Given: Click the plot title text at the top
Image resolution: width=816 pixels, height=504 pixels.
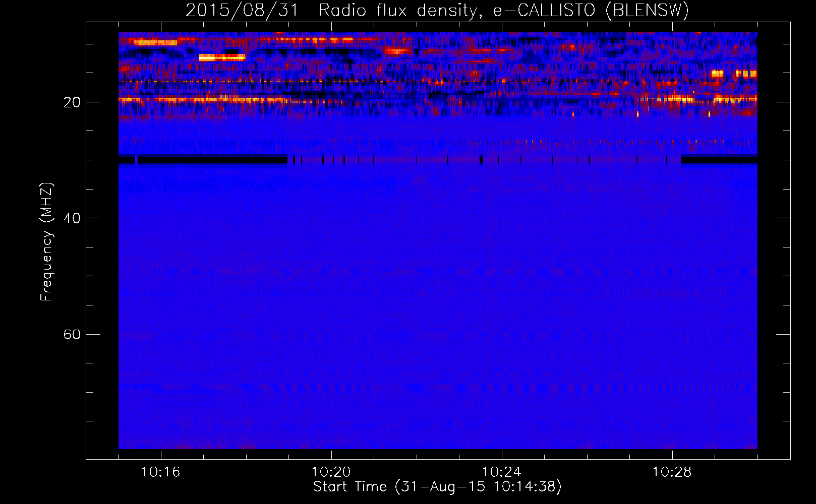Looking at the screenshot, I should tap(437, 10).
